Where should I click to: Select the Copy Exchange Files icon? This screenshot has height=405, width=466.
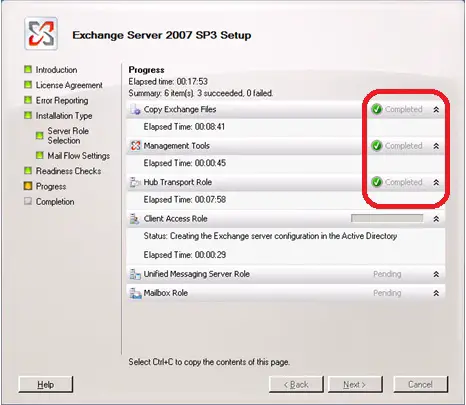135,109
